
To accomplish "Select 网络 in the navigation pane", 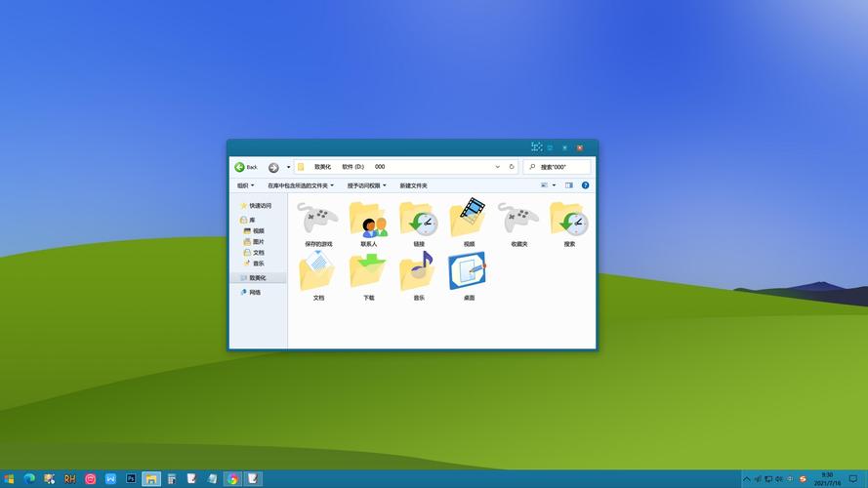I will 251,292.
